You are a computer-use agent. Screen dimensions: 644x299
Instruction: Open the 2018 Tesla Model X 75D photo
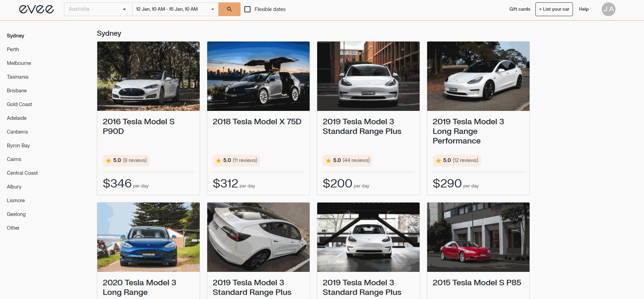point(258,76)
